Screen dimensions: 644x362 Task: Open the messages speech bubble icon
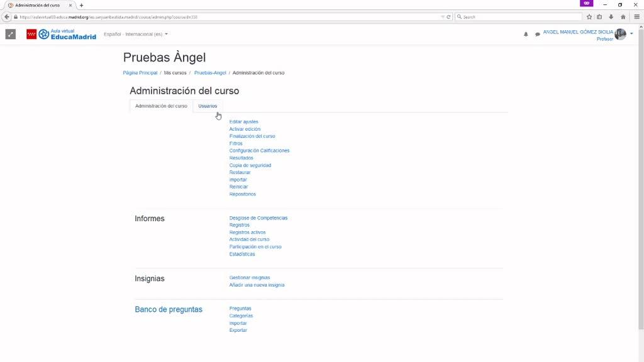[538, 35]
